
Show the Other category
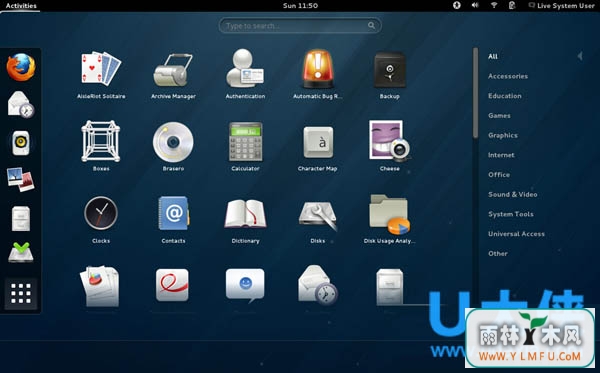click(x=498, y=254)
